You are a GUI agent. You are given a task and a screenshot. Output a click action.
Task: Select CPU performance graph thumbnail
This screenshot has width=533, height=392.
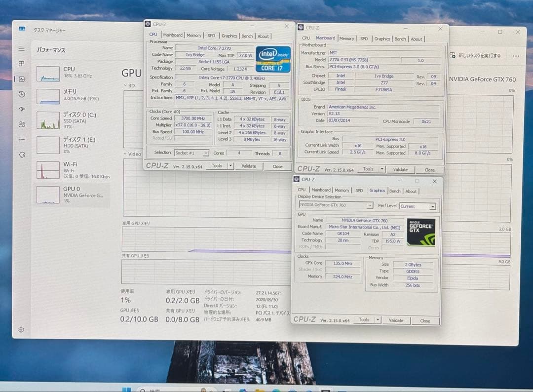coord(48,74)
